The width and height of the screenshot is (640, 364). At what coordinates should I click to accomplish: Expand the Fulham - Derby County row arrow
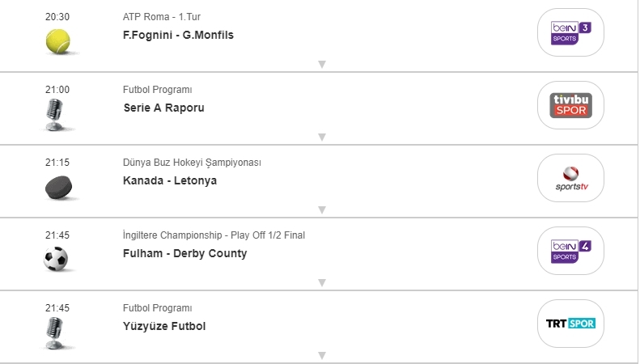pos(321,283)
